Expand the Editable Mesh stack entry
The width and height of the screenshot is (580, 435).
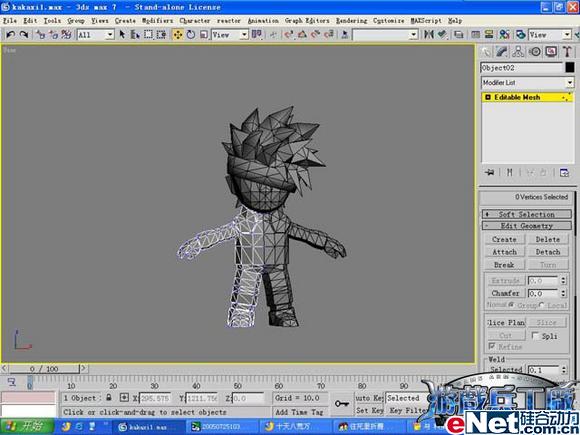(x=488, y=97)
